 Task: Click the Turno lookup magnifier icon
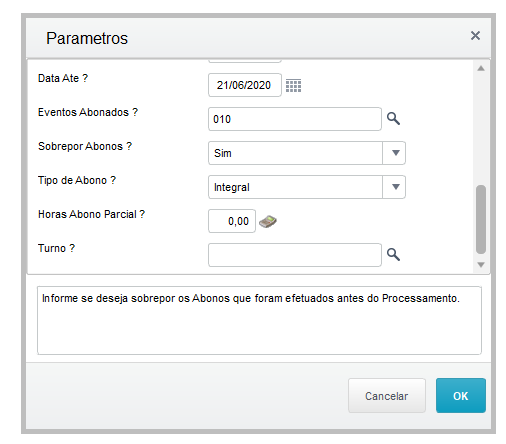pos(393,254)
